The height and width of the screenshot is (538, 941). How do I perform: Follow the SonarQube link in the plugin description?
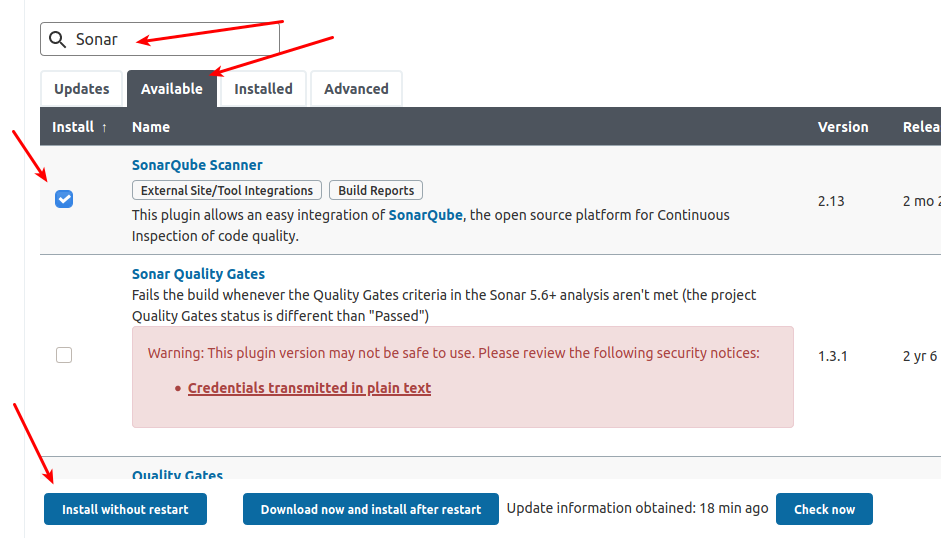pos(426,215)
